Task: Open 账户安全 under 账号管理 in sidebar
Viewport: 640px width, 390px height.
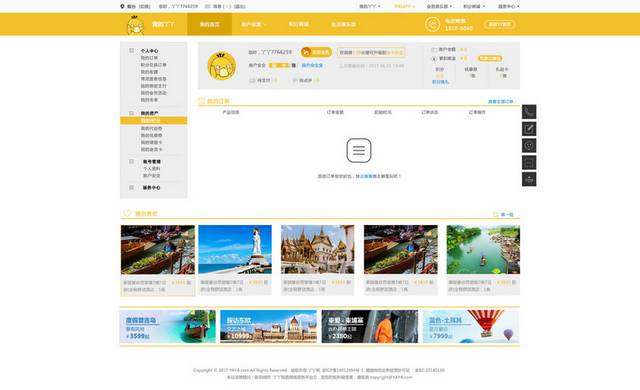Action: coord(151,175)
